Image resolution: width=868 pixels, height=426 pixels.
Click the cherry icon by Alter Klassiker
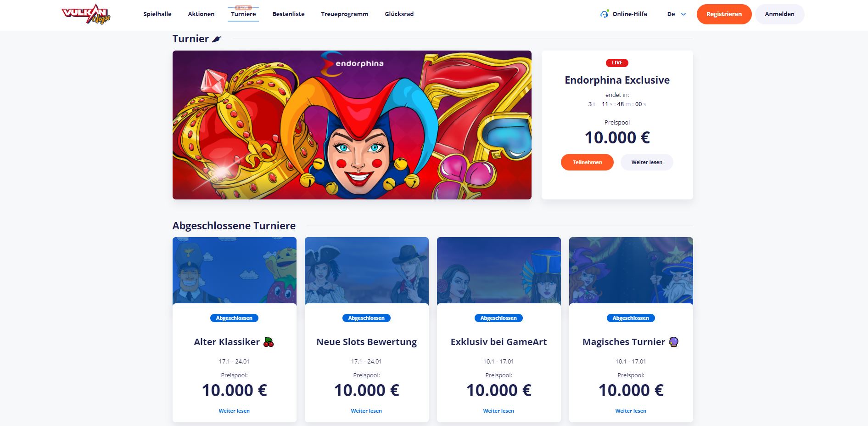[x=269, y=342]
